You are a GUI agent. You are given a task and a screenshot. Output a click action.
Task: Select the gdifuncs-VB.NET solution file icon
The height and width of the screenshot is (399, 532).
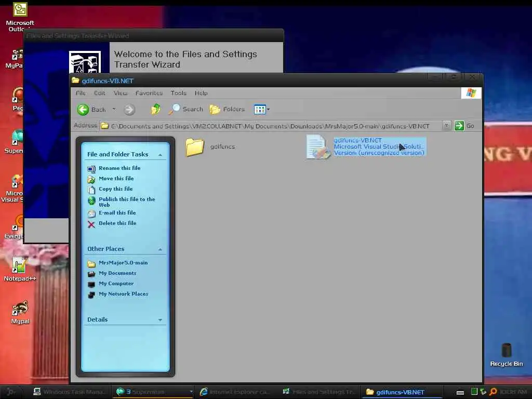point(317,147)
